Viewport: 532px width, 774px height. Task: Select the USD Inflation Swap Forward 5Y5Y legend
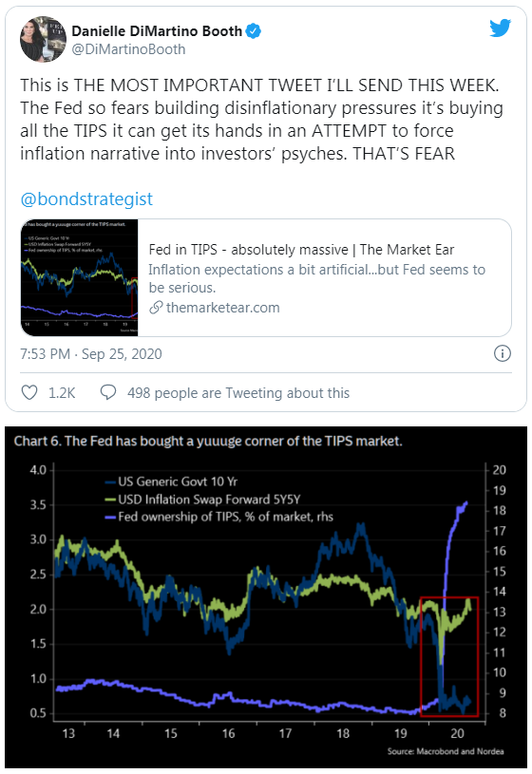203,499
